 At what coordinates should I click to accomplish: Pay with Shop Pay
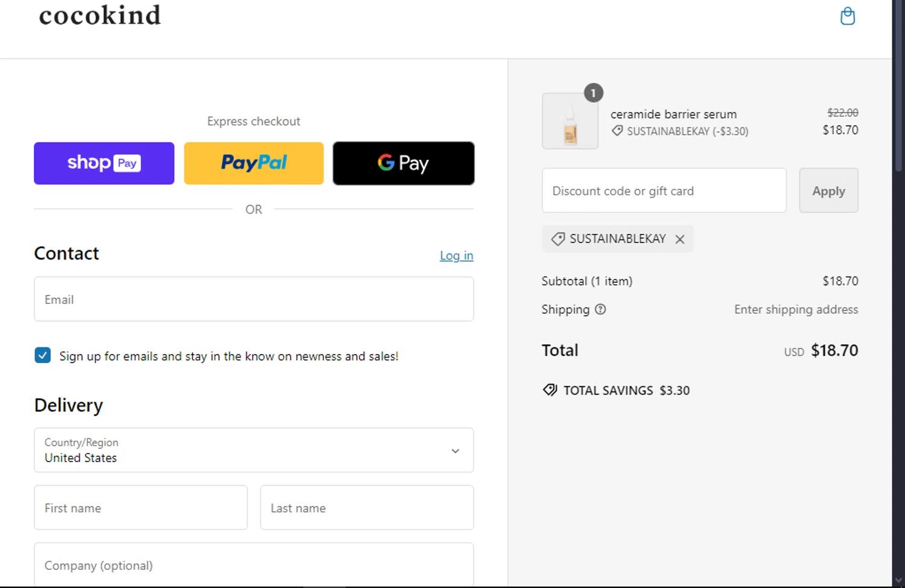pos(104,163)
